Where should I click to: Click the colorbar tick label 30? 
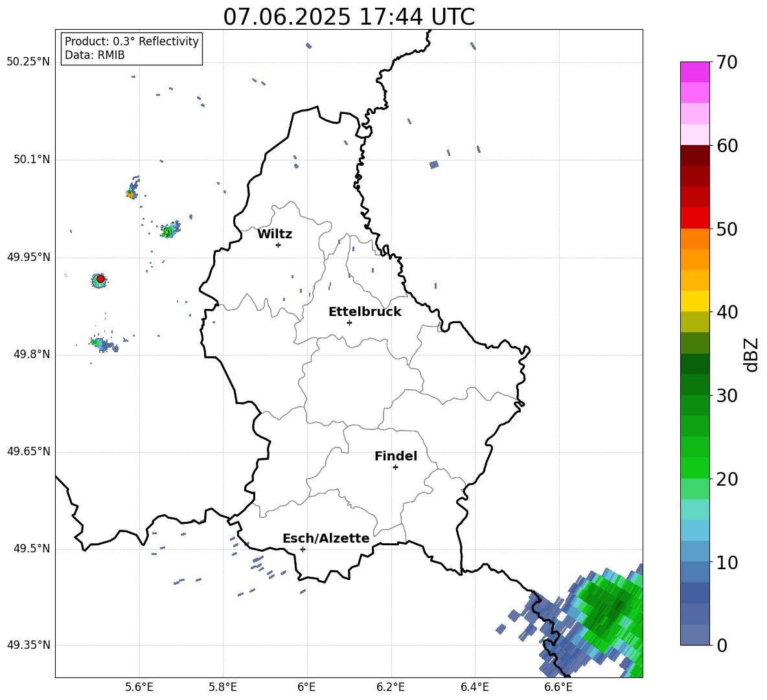pyautogui.click(x=727, y=396)
